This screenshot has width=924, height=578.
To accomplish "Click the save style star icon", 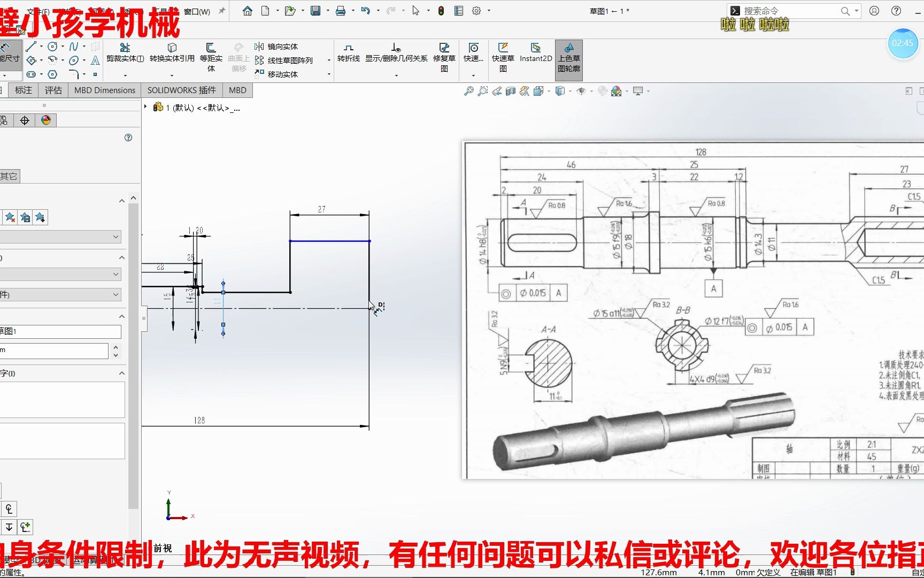I will [25, 217].
